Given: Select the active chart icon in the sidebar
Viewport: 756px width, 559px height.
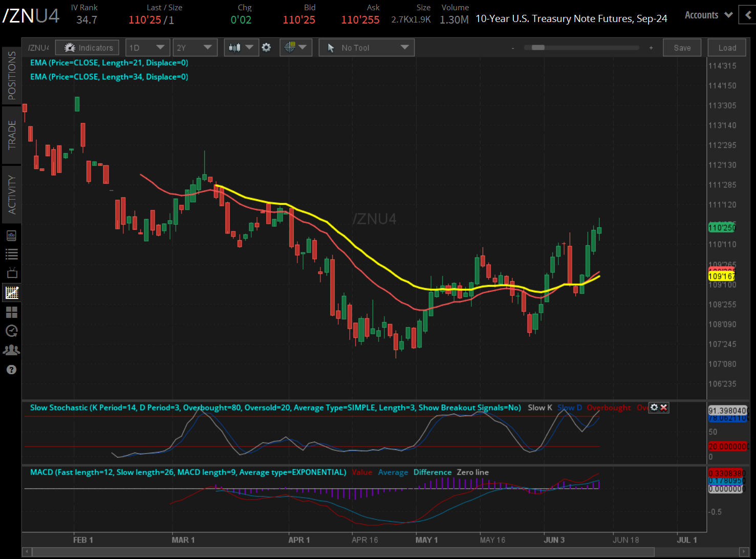Looking at the screenshot, I should coord(11,292).
